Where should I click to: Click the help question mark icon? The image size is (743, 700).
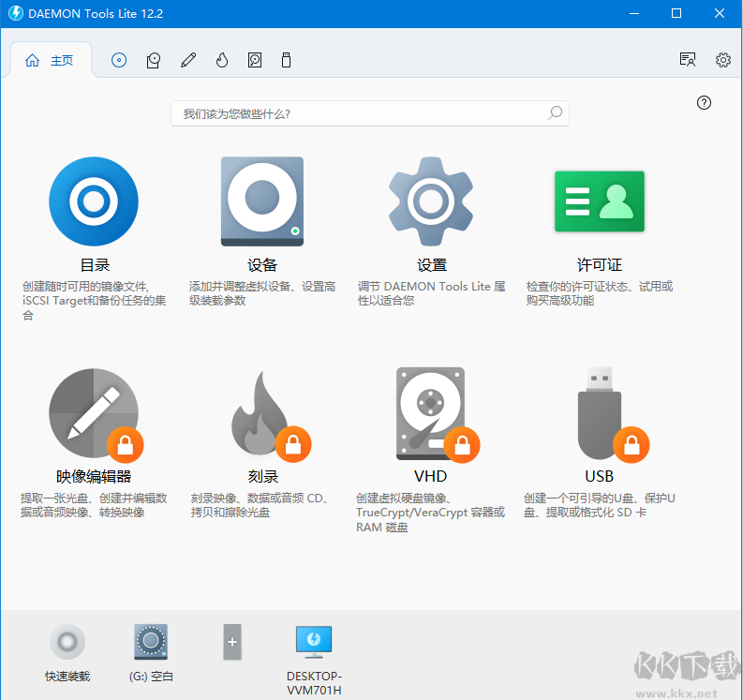[x=704, y=102]
